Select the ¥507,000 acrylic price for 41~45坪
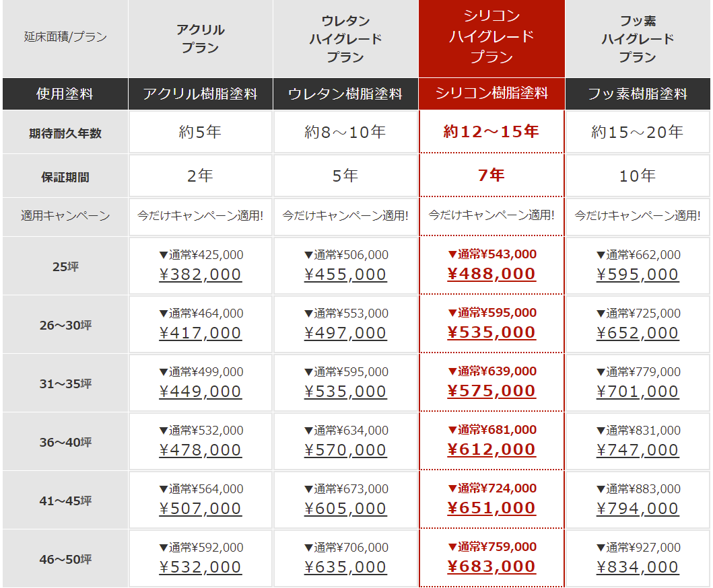Screen dimensions: 713x588 (x=200, y=509)
